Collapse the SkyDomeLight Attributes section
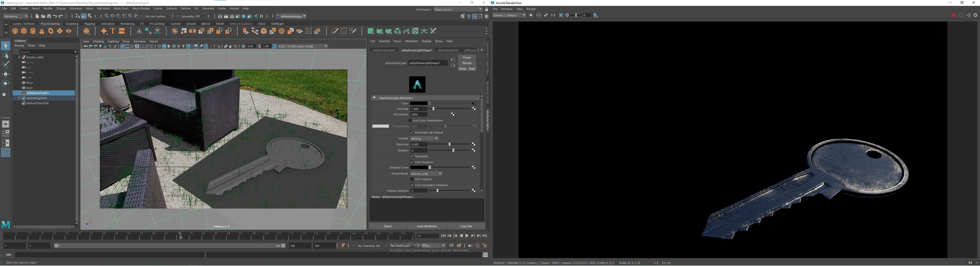Image resolution: width=980 pixels, height=266 pixels. click(x=374, y=98)
